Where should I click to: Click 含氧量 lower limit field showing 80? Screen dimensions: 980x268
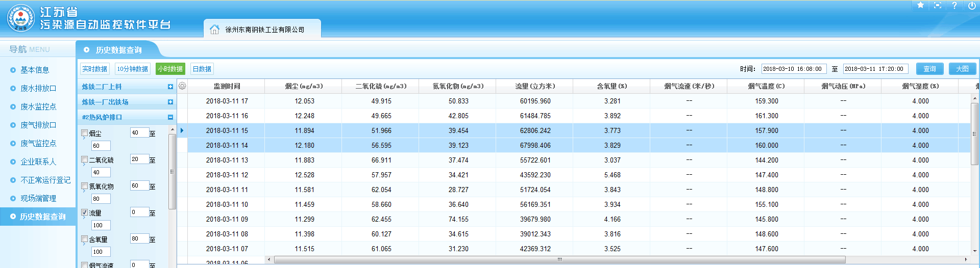(x=139, y=239)
